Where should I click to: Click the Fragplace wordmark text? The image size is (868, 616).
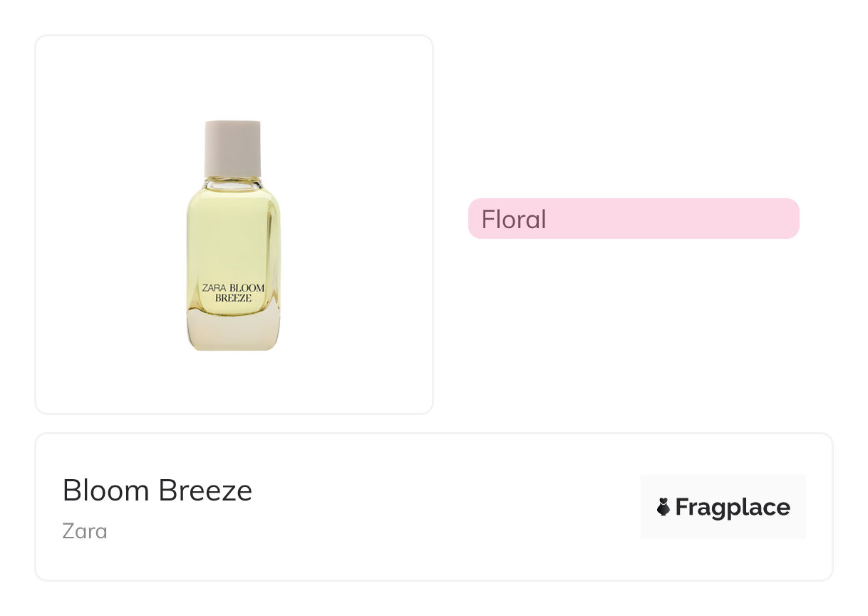(x=732, y=508)
